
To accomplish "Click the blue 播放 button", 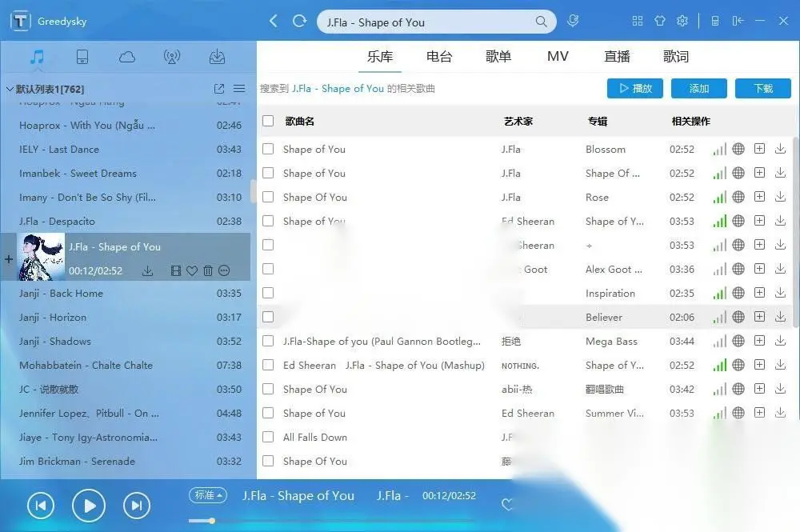I will point(635,88).
